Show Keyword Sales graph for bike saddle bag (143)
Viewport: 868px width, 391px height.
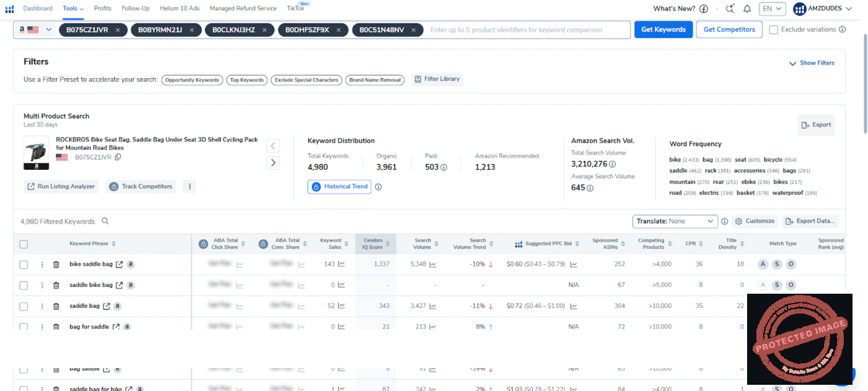click(x=342, y=265)
